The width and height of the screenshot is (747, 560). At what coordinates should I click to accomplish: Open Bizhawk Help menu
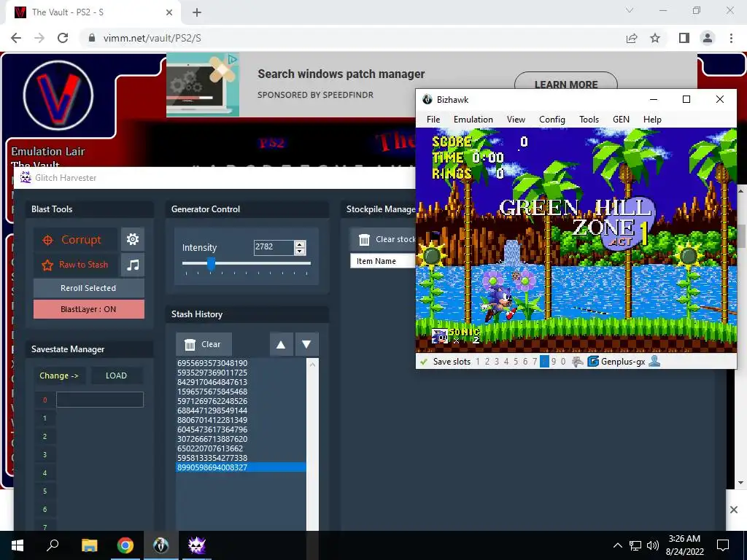[652, 120]
